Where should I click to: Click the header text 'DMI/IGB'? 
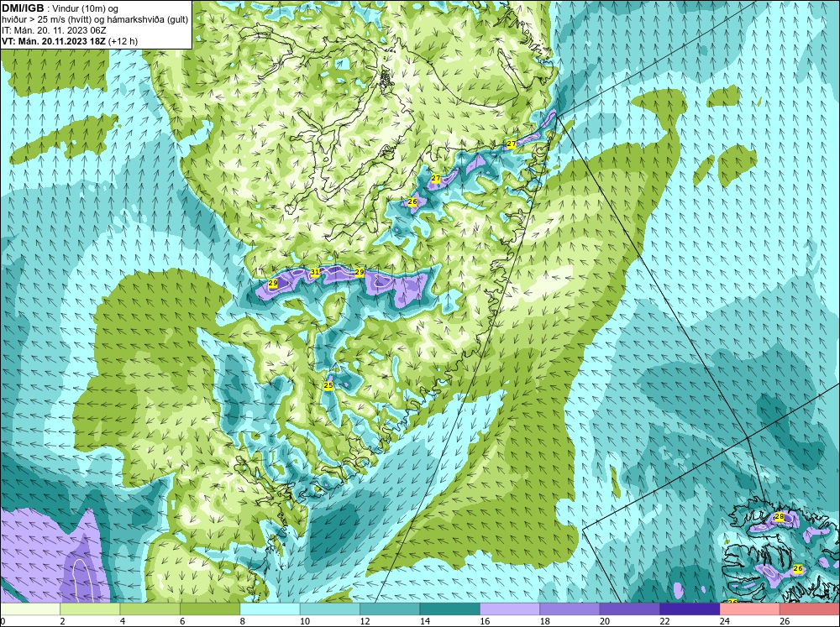coord(23,8)
